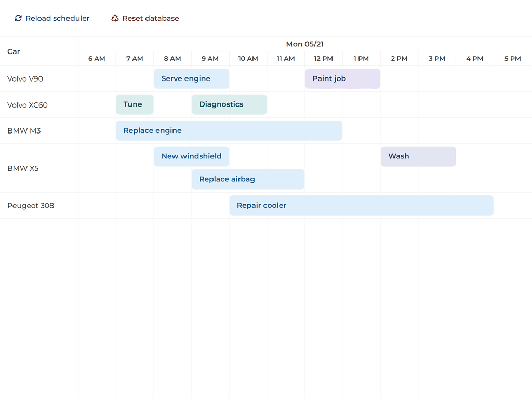Viewport: 532px width, 399px height.
Task: Select the BMW X5 row label
Action: tap(23, 168)
